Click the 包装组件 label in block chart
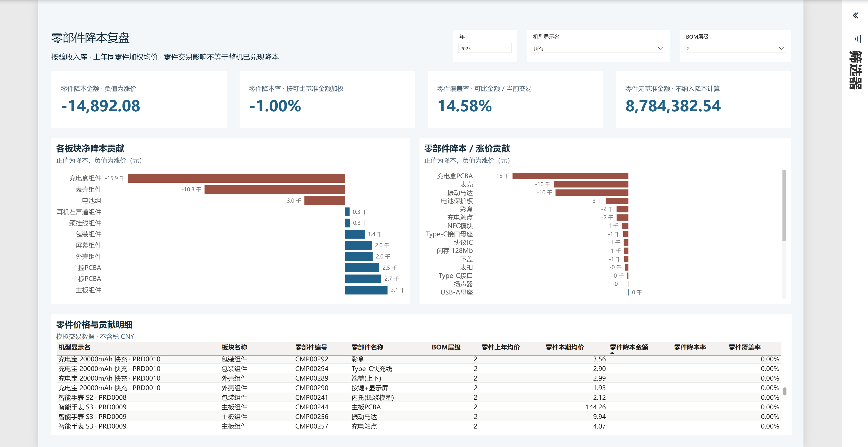Image resolution: width=868 pixels, height=447 pixels. (x=88, y=234)
